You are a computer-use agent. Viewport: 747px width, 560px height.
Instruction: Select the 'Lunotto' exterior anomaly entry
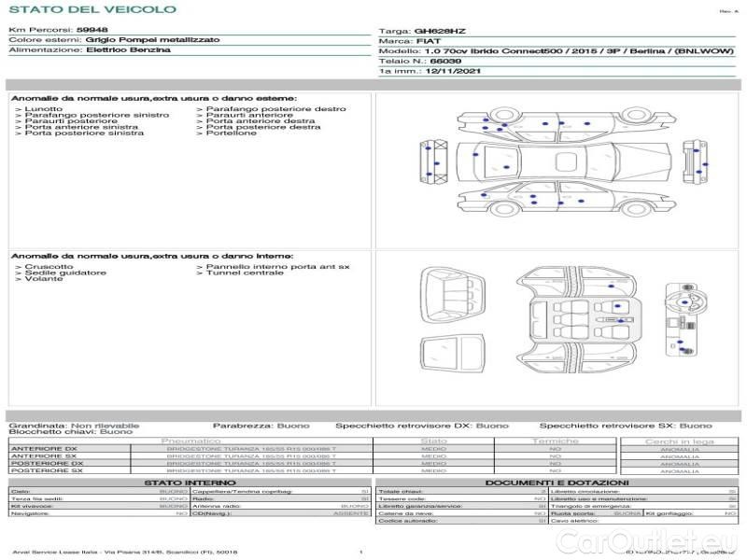[x=44, y=109]
